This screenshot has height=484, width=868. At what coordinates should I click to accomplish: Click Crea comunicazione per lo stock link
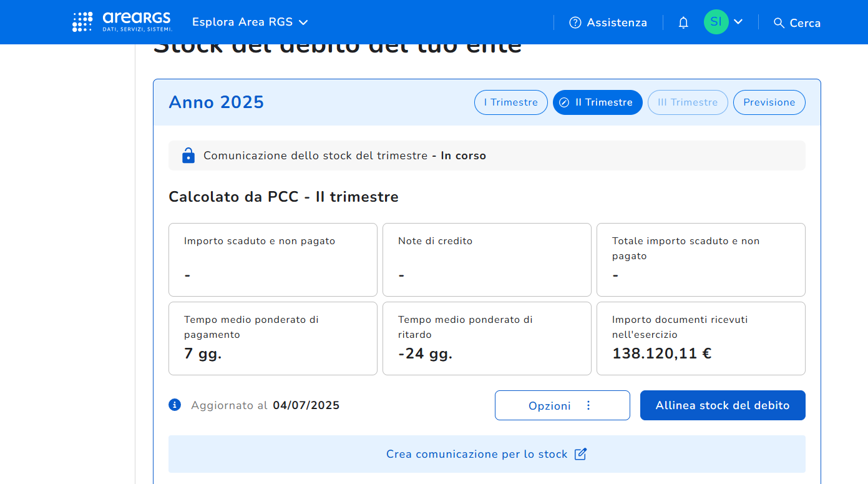[x=477, y=454]
